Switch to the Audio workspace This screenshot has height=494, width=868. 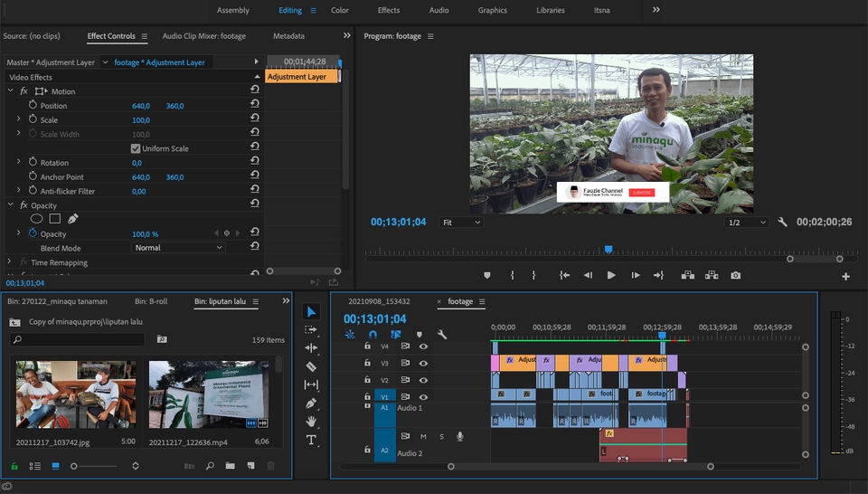click(x=439, y=10)
